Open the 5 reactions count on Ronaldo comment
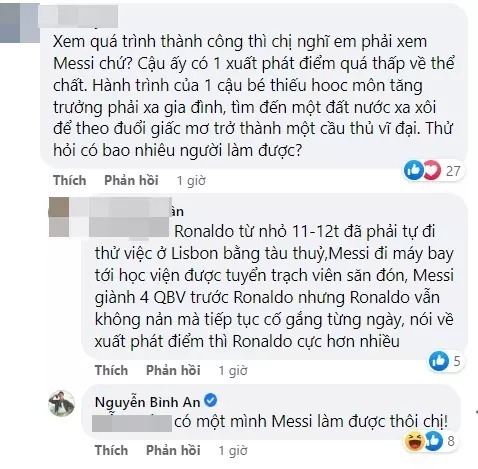This screenshot has width=478, height=469. click(x=457, y=361)
